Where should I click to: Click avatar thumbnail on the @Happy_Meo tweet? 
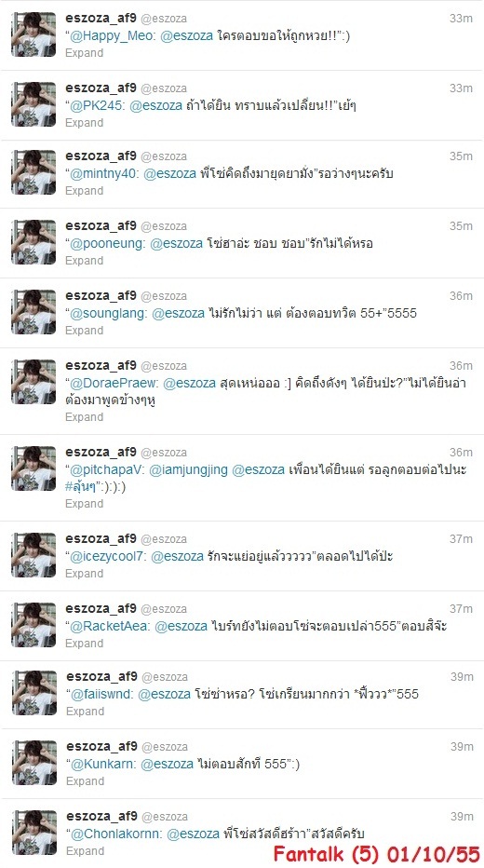(34, 34)
